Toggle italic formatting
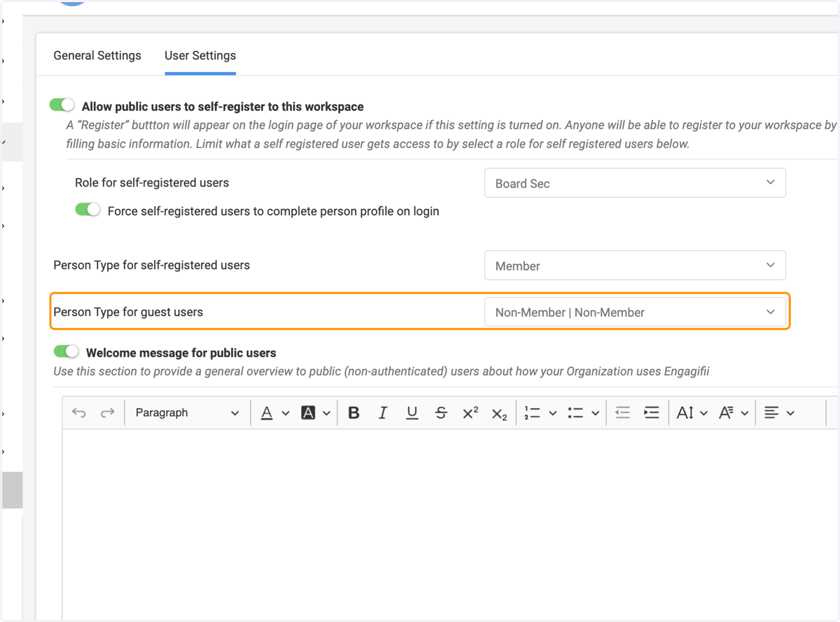The width and height of the screenshot is (840, 622). [383, 413]
